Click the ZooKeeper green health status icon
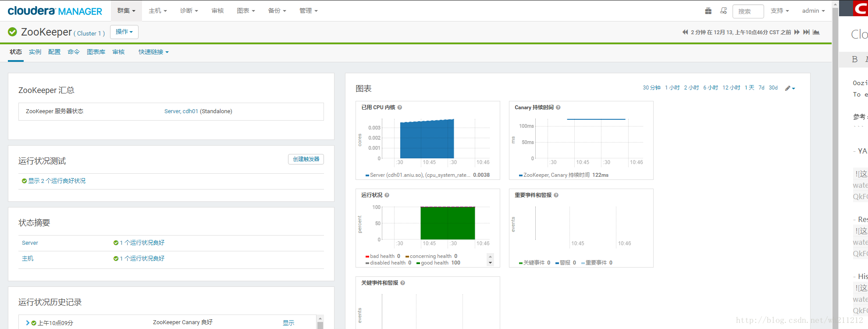 pos(13,32)
